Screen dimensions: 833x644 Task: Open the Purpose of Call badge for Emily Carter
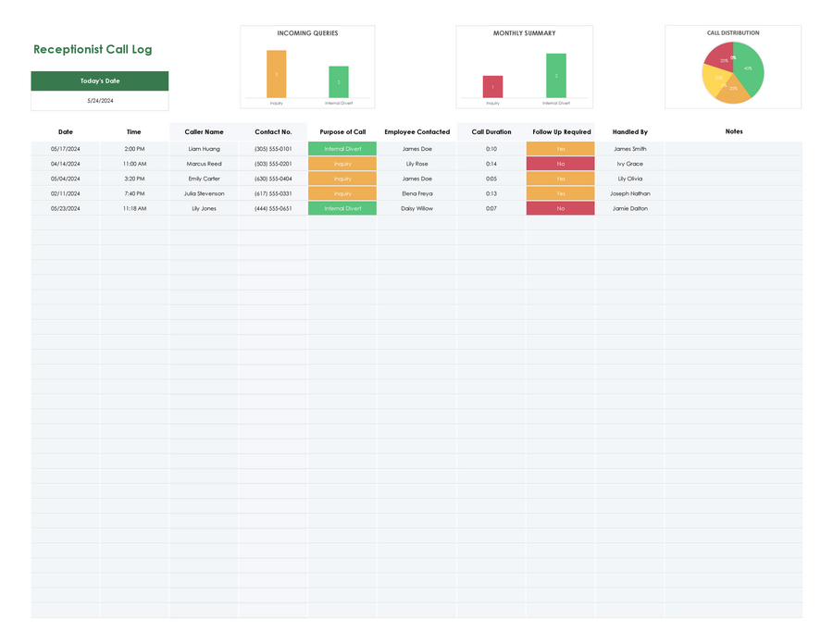pyautogui.click(x=342, y=179)
